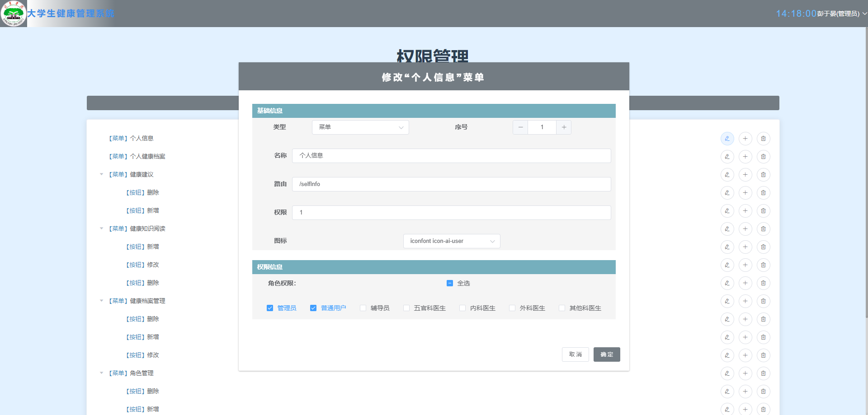Enable the 辅导员 role checkbox
This screenshot has height=415, width=868.
[x=363, y=308]
